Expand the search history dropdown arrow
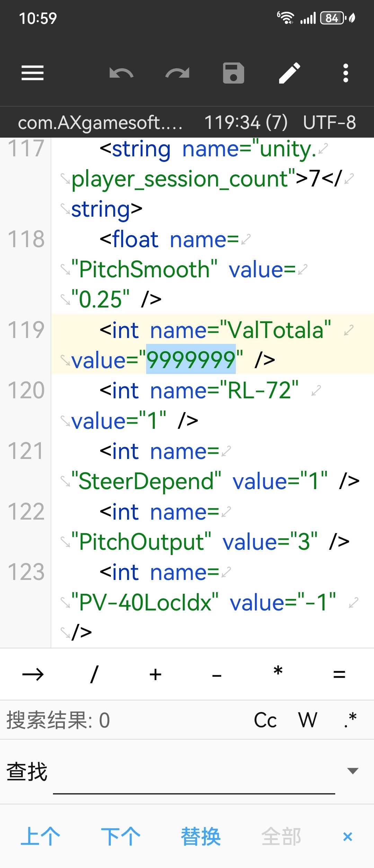This screenshot has width=374, height=868. [x=353, y=771]
